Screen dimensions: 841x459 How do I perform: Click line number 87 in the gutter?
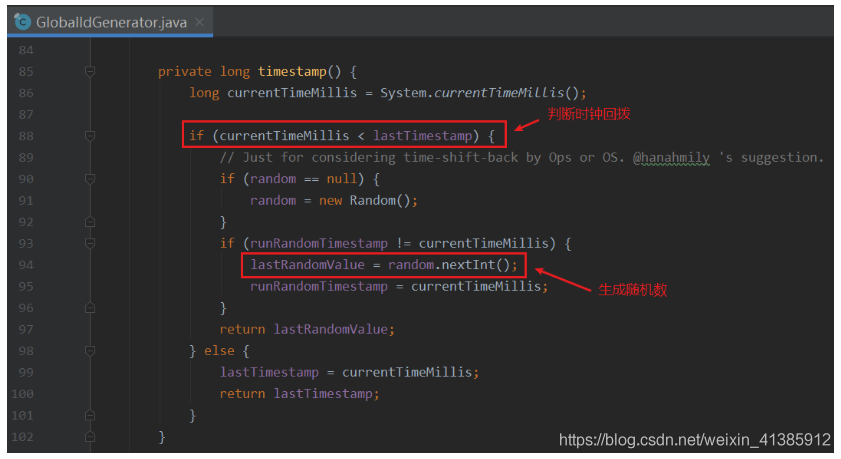(x=26, y=114)
